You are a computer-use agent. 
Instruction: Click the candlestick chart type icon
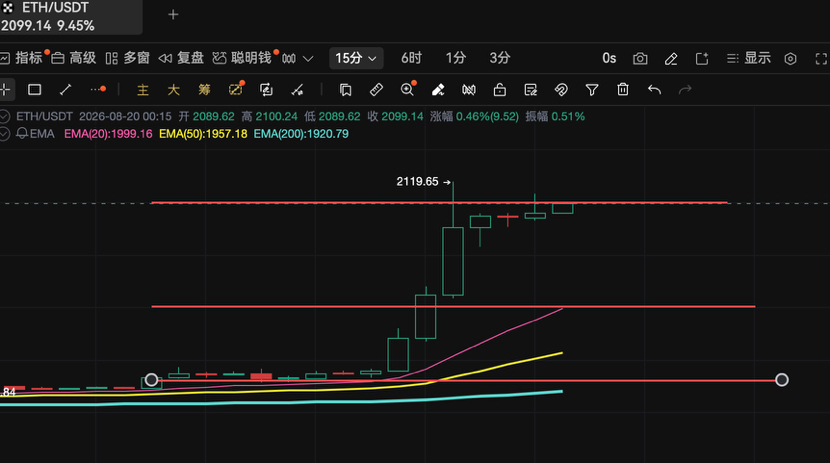289,59
